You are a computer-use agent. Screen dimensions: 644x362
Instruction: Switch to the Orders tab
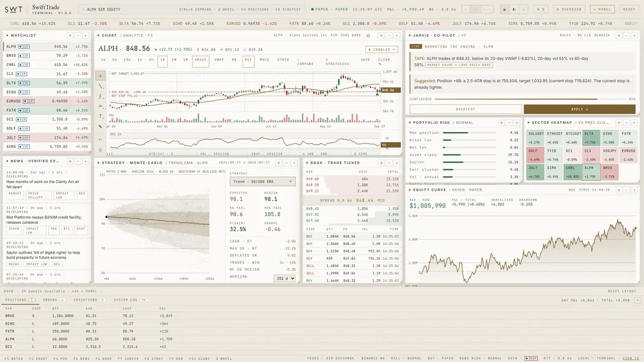click(x=54, y=300)
